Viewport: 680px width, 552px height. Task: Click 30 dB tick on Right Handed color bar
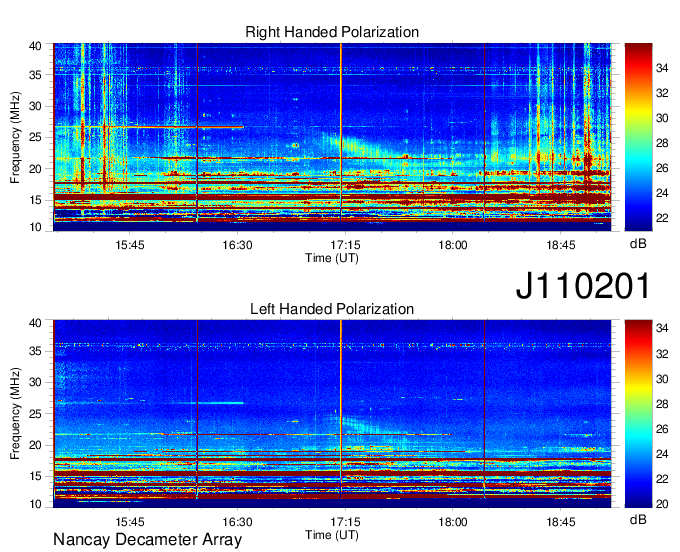(x=662, y=118)
